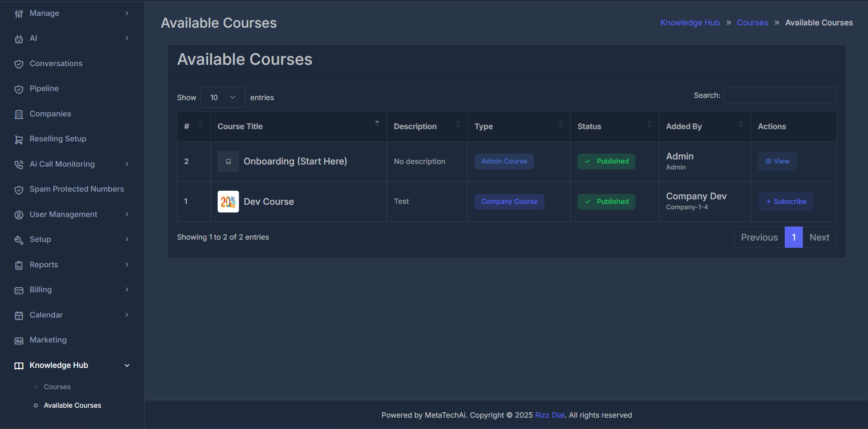
Task: Select page 1 in pagination
Action: click(x=793, y=237)
